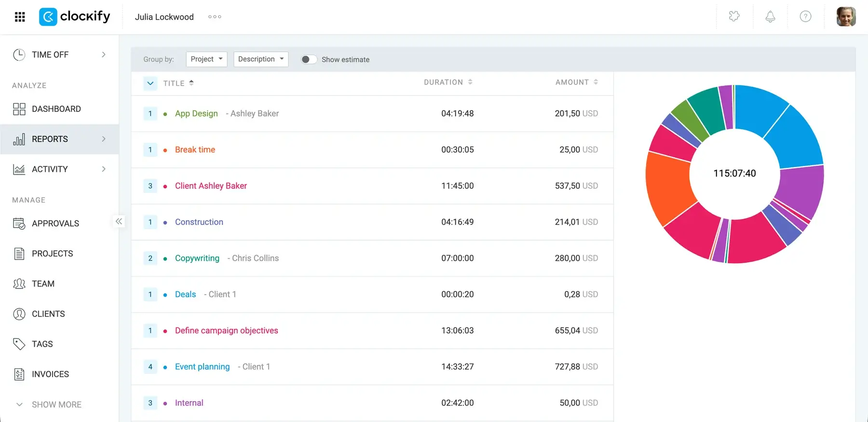Open the Project group-by dropdown
Image resolution: width=868 pixels, height=422 pixels.
[206, 59]
